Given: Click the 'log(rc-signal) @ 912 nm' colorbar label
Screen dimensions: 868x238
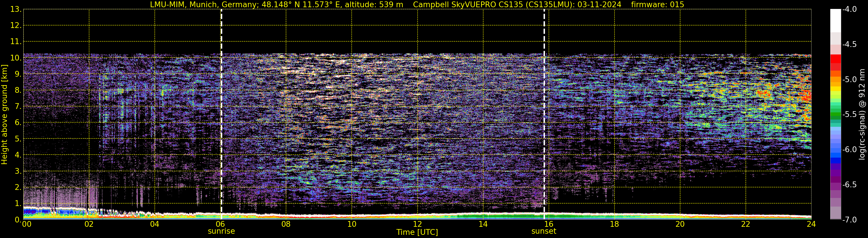Looking at the screenshot, I should 862,114.
